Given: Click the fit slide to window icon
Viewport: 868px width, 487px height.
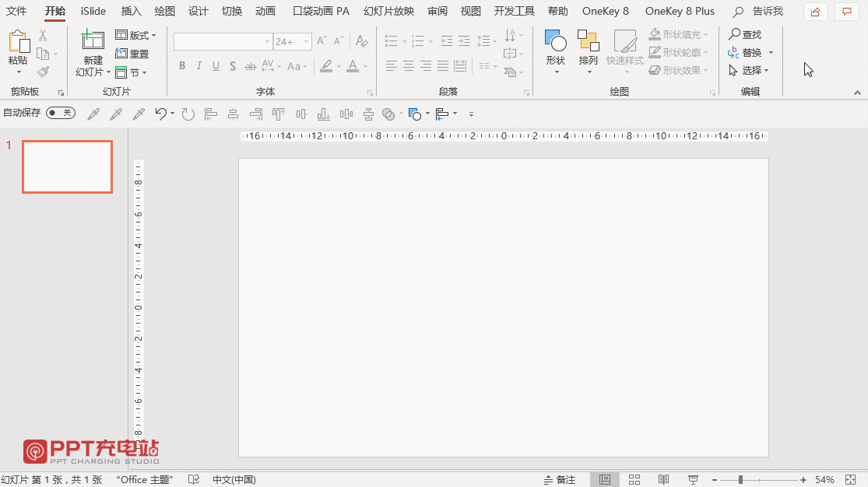Looking at the screenshot, I should 850,479.
